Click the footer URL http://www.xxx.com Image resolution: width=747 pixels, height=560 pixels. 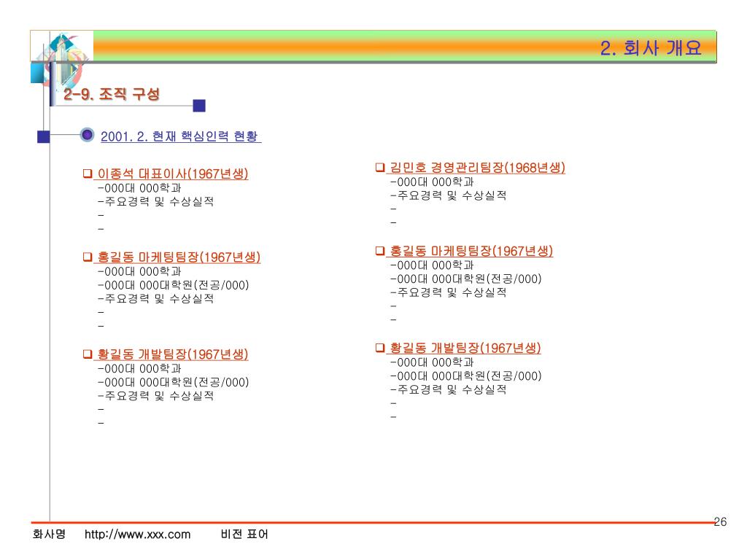pyautogui.click(x=137, y=534)
